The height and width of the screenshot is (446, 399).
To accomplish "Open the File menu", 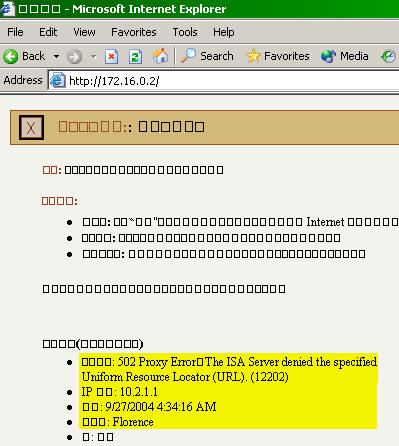I will point(15,32).
